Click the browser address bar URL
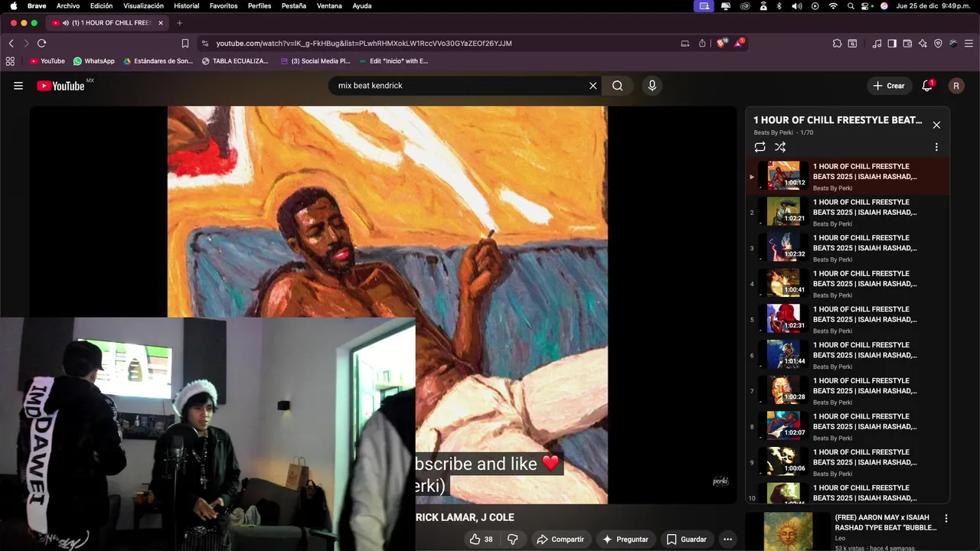 364,44
